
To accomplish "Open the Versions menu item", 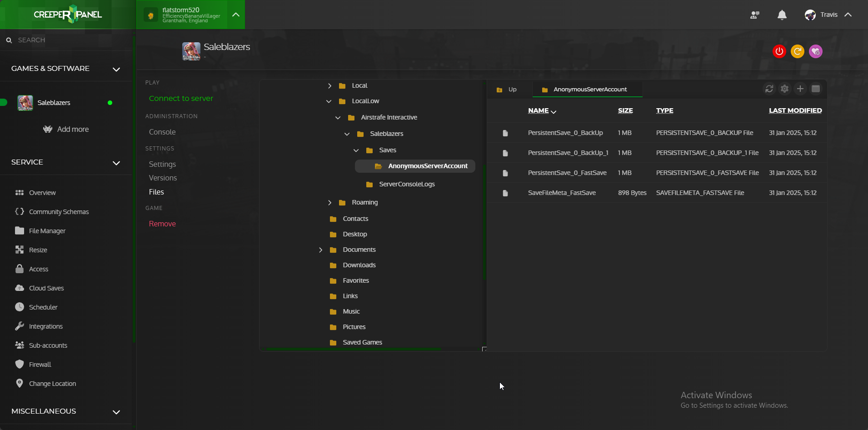I will pyautogui.click(x=163, y=178).
